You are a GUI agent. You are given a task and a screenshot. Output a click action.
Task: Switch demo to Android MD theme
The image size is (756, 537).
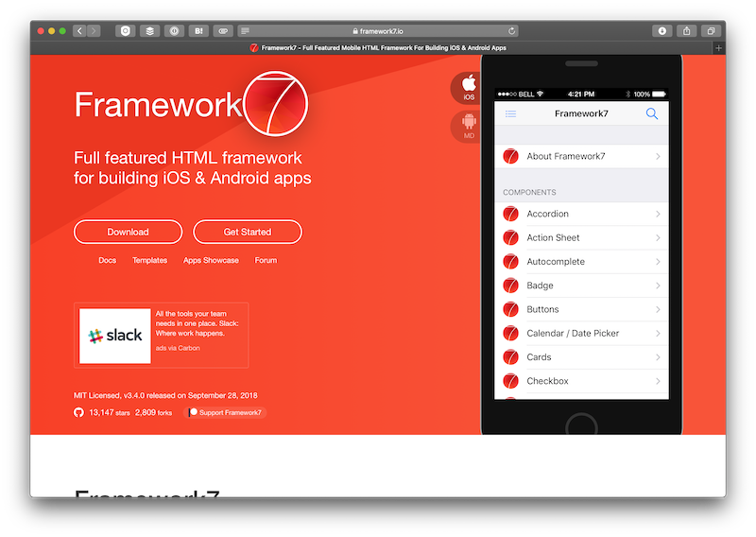(x=468, y=127)
